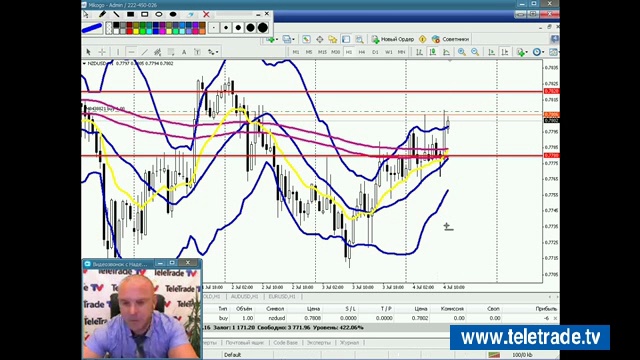This screenshot has width=640, height=360.
Task: Select the trendline drawing tool
Action: click(144, 52)
